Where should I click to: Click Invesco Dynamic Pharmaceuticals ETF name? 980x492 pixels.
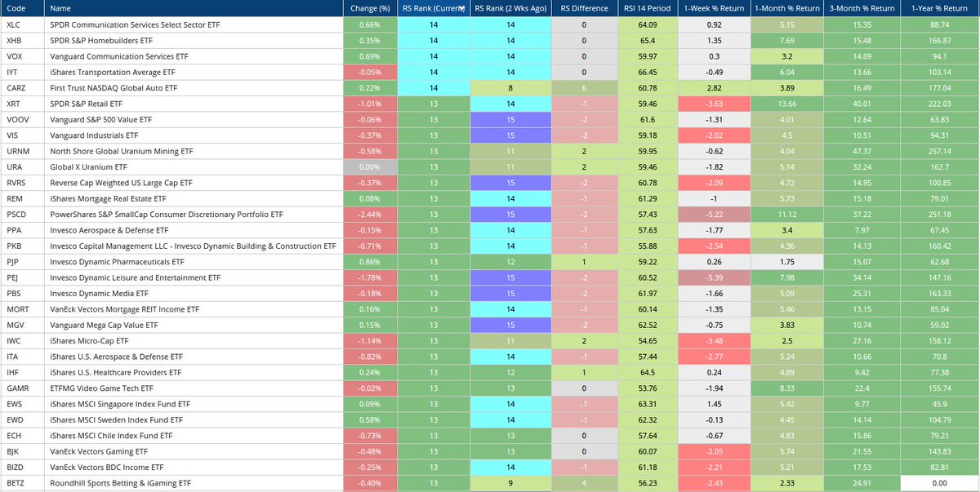(117, 262)
